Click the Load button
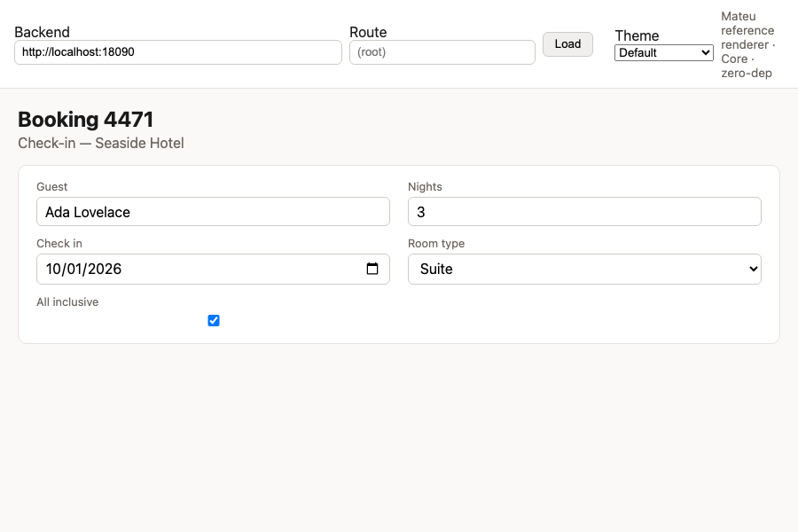Screen dimensions: 798x532 567,44
